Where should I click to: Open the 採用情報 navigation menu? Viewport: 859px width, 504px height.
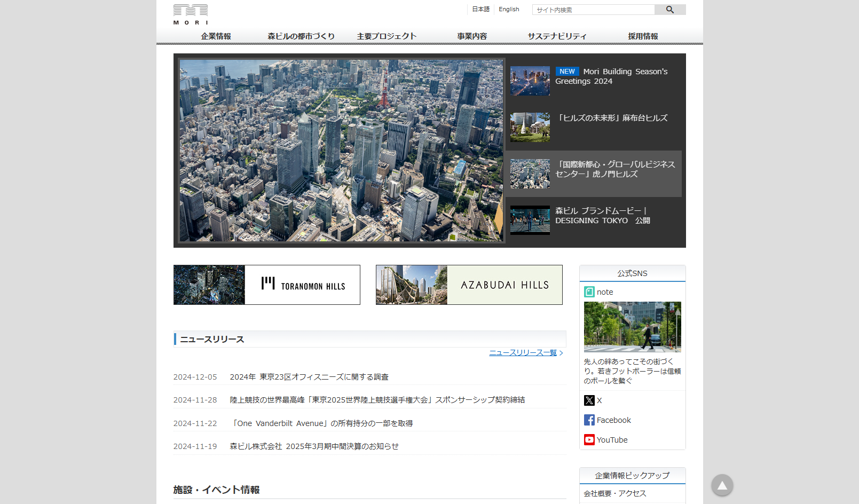[642, 36]
